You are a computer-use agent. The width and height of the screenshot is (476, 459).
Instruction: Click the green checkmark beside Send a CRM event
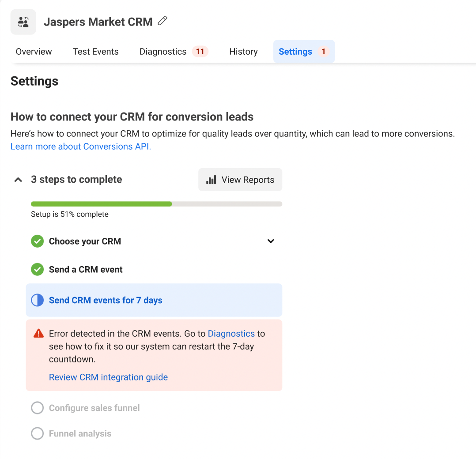click(38, 269)
